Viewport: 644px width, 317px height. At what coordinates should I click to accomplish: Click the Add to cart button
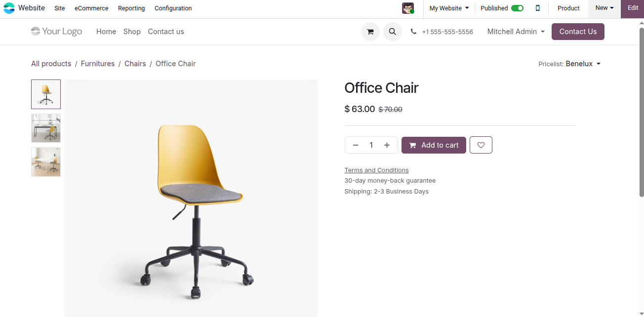434,145
